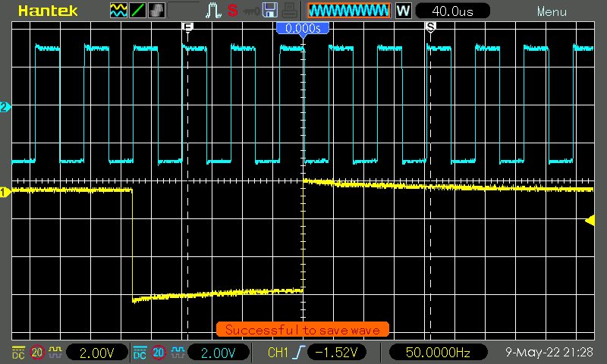The width and height of the screenshot is (607, 364).
Task: Select CH1 trigger source label
Action: 278,353
